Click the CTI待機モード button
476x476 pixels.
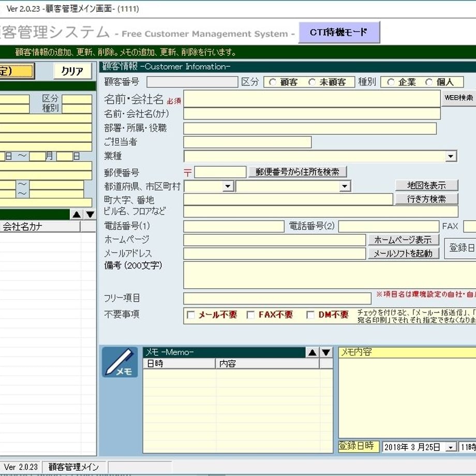tap(339, 32)
